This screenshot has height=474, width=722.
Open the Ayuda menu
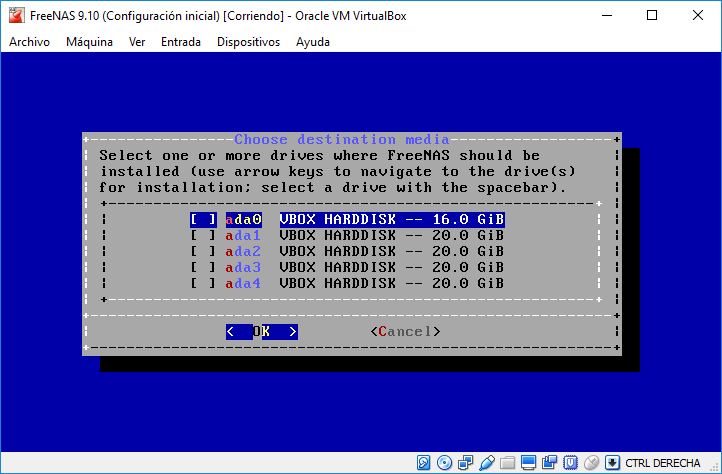point(313,42)
